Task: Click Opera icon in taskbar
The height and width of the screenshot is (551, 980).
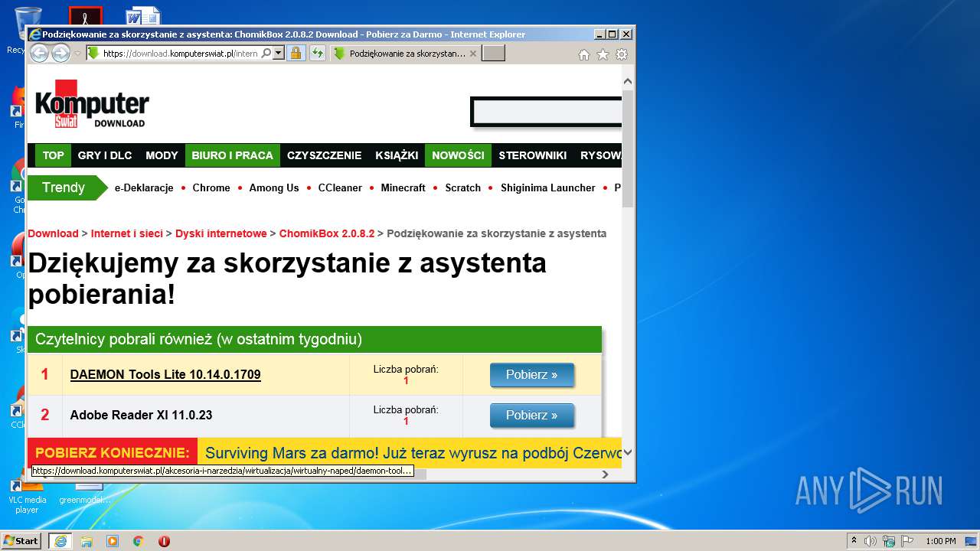Action: point(164,541)
